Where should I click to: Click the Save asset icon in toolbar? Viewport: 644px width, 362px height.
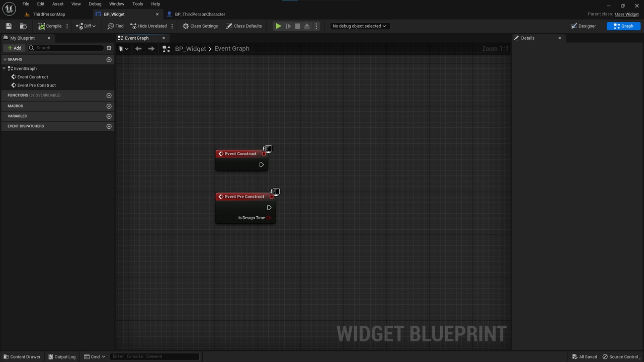(9, 26)
